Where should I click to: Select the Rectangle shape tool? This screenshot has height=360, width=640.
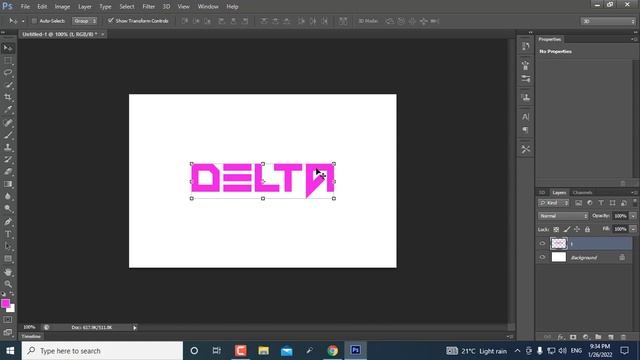coord(8,259)
